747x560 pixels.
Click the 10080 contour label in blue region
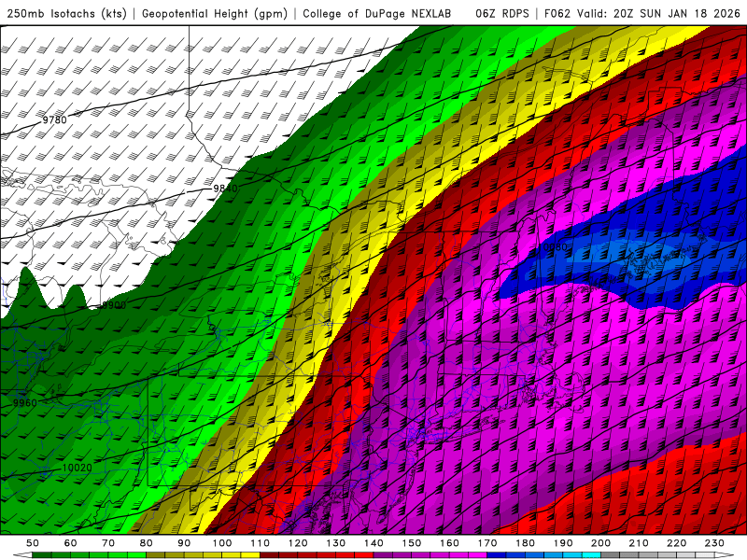pyautogui.click(x=553, y=246)
